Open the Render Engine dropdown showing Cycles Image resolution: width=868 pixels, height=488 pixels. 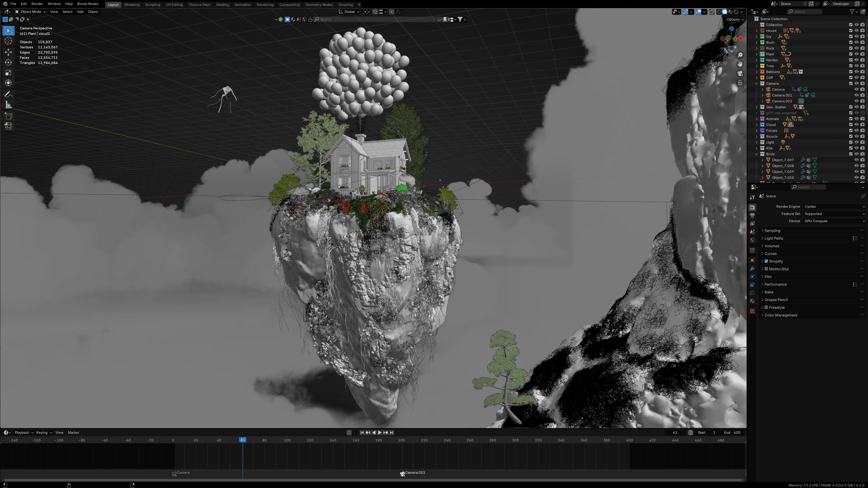click(x=834, y=207)
